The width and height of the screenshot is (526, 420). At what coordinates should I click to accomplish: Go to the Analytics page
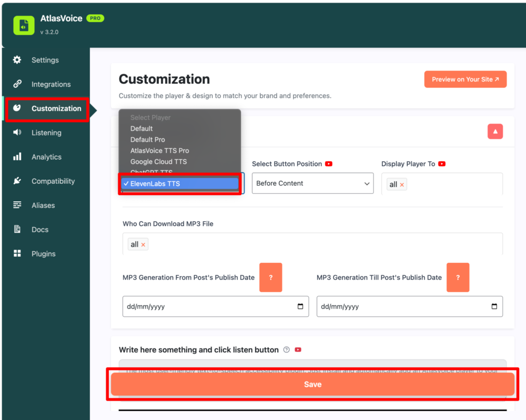click(47, 157)
